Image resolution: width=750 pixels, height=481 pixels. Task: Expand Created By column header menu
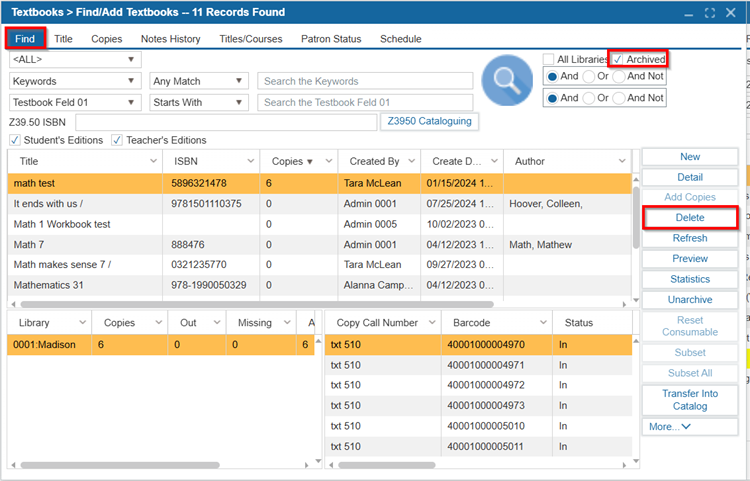[411, 161]
